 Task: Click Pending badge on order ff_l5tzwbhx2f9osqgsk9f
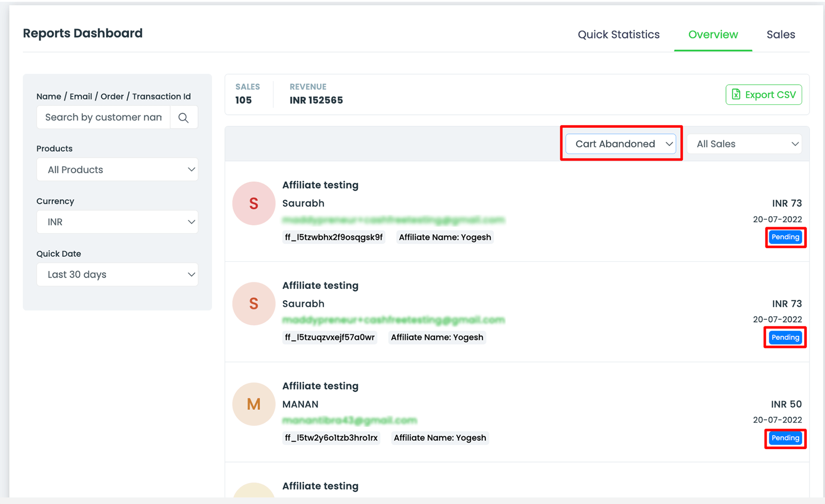pos(785,237)
